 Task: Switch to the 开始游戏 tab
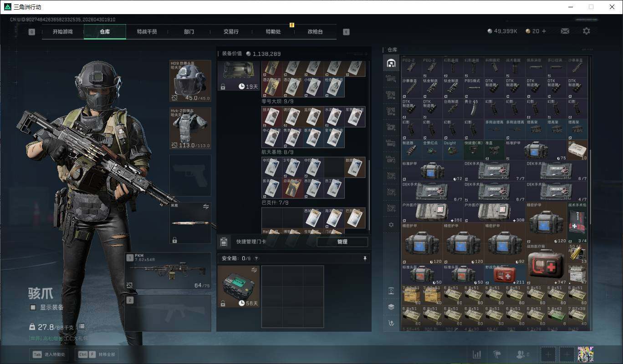pos(63,32)
